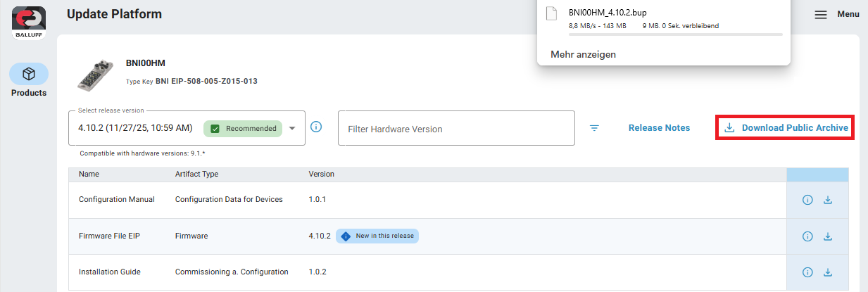Download the Firmware File EIP
Viewport: 868px width, 292px height.
tap(828, 236)
